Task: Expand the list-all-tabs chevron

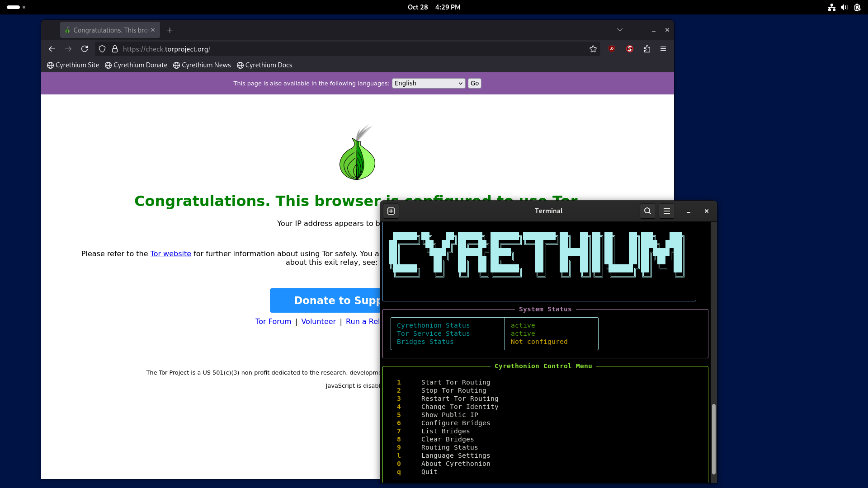Action: tap(620, 29)
